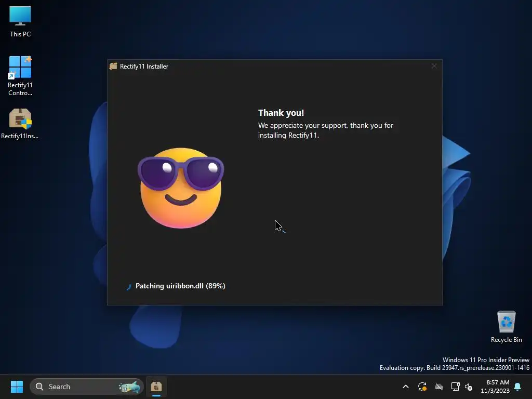532x399 pixels.
Task: Click the OneDrive cloud tray icon
Action: coord(438,387)
